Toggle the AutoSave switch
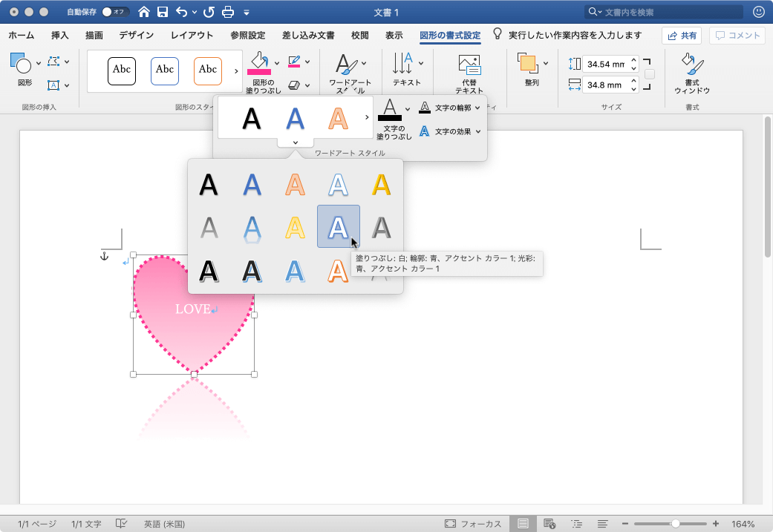 tap(115, 12)
